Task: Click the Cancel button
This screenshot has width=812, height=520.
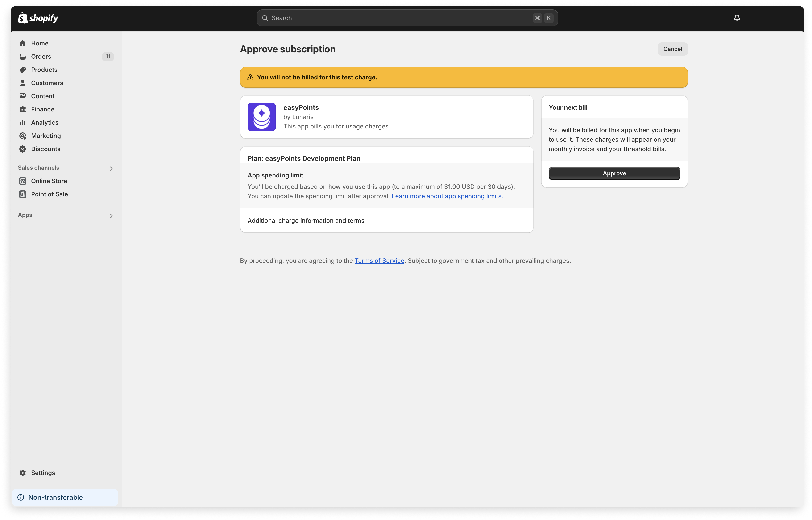Action: click(672, 49)
